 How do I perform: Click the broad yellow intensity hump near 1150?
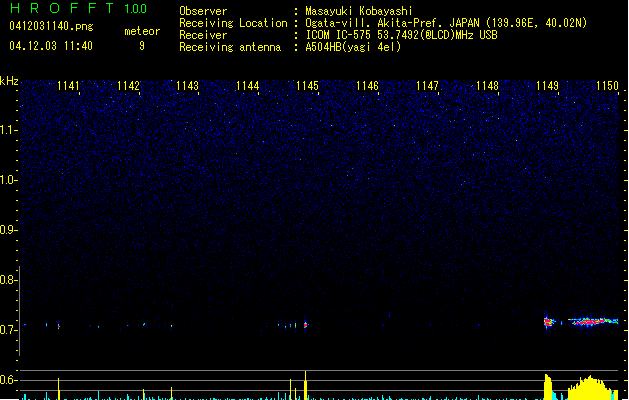tap(592, 388)
